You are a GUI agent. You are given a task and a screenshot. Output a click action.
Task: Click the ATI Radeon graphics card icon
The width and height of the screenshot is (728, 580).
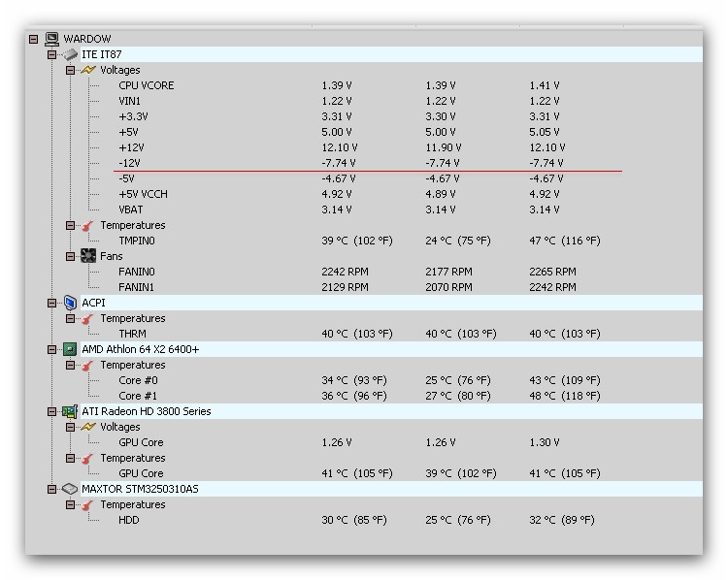70,411
